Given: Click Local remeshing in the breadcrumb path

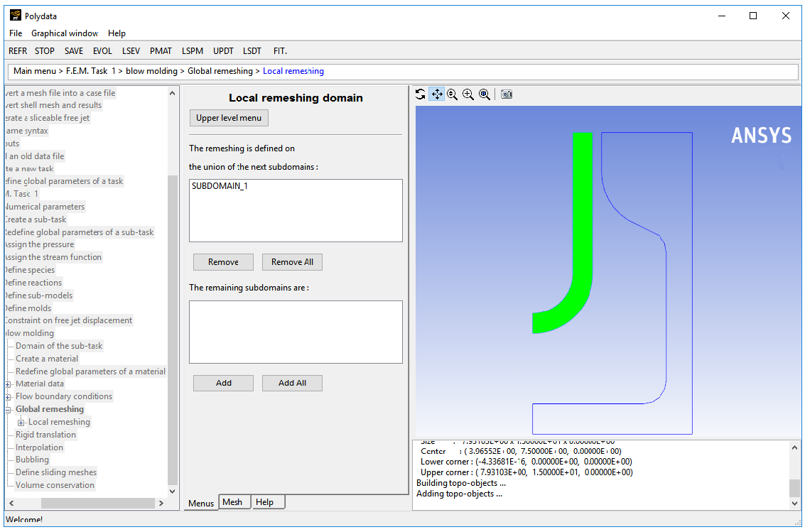Looking at the screenshot, I should click(x=293, y=71).
